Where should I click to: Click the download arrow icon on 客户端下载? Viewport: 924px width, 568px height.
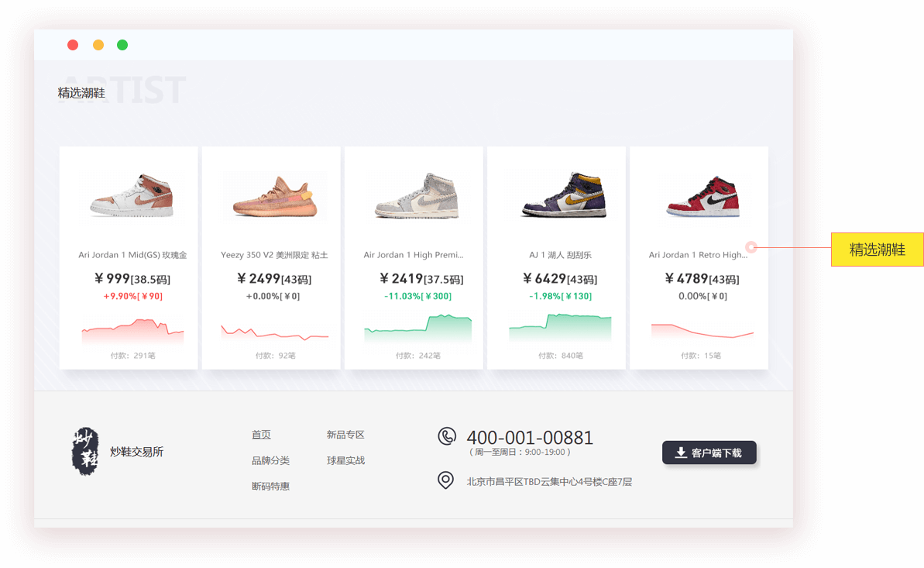coord(681,453)
